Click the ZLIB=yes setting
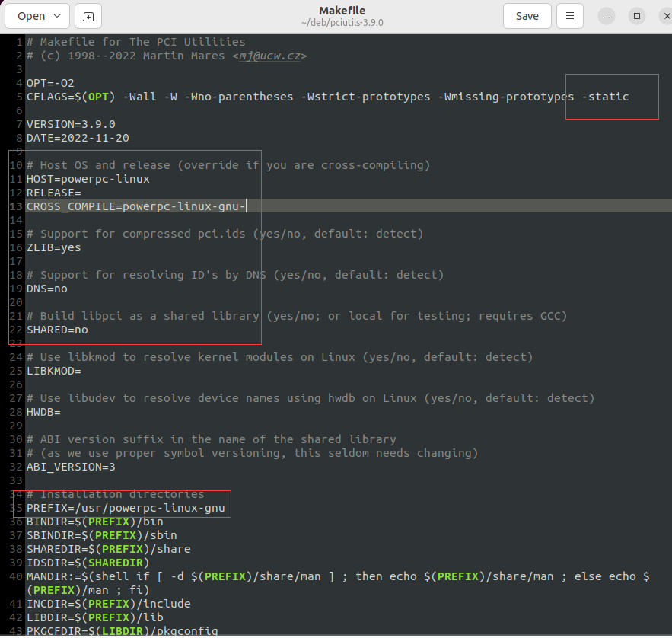This screenshot has height=638, width=672. click(x=53, y=247)
